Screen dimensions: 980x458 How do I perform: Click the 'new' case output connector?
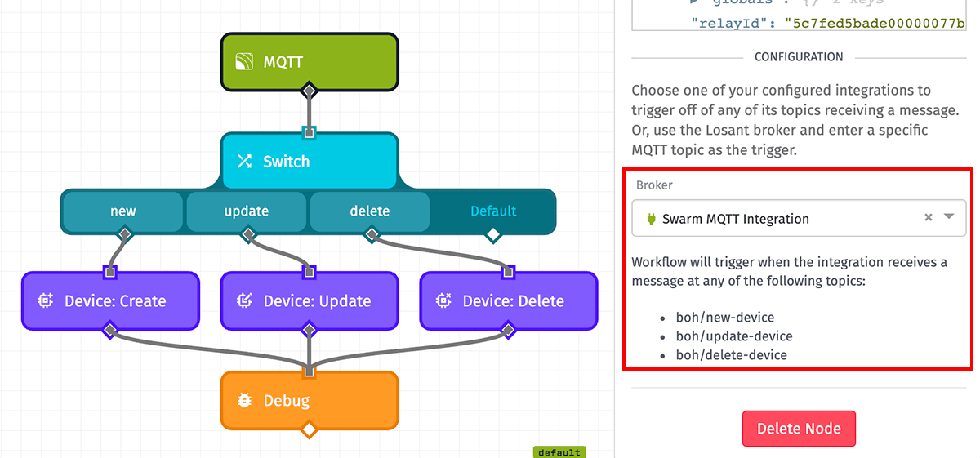[x=124, y=235]
